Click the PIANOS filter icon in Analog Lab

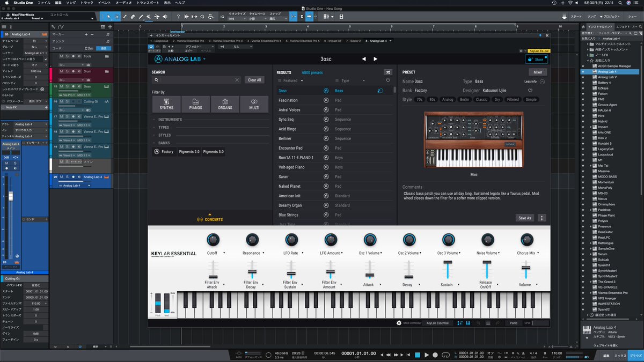(196, 104)
